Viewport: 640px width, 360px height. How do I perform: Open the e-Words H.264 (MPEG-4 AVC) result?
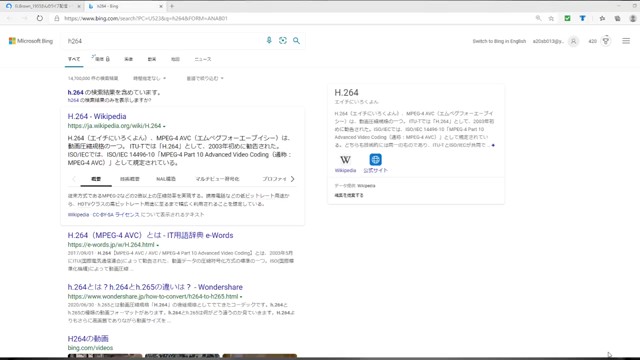[150, 236]
